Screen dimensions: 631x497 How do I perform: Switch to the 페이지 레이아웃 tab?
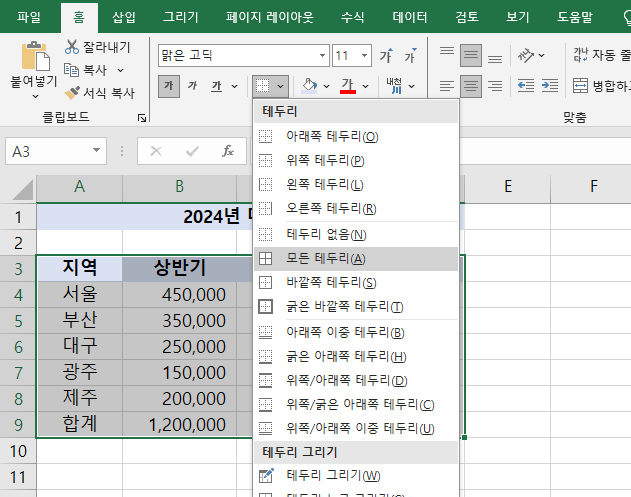[269, 17]
